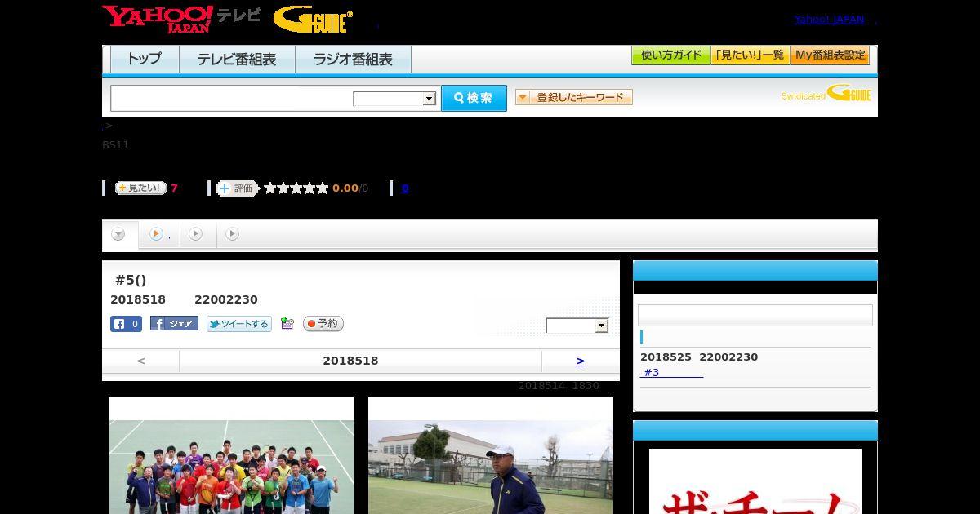The image size is (980, 514).
Task: Open the 使い方ガイド button
Action: (x=671, y=55)
